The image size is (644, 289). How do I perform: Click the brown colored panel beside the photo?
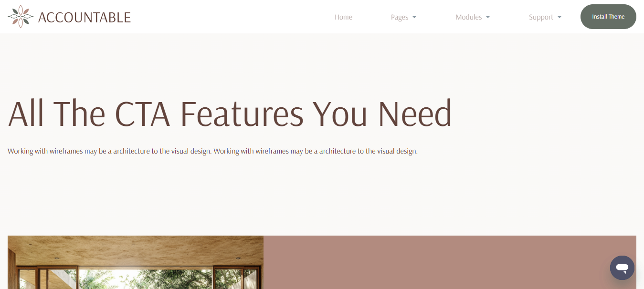(450, 262)
